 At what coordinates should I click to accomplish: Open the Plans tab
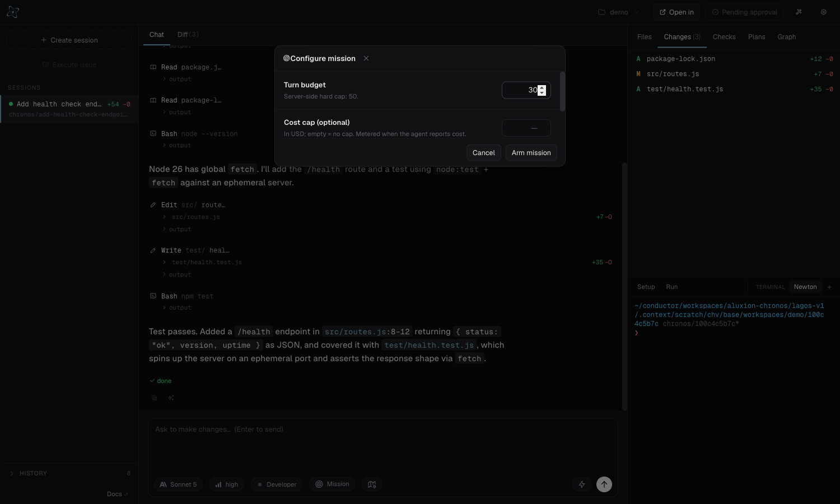click(x=756, y=37)
